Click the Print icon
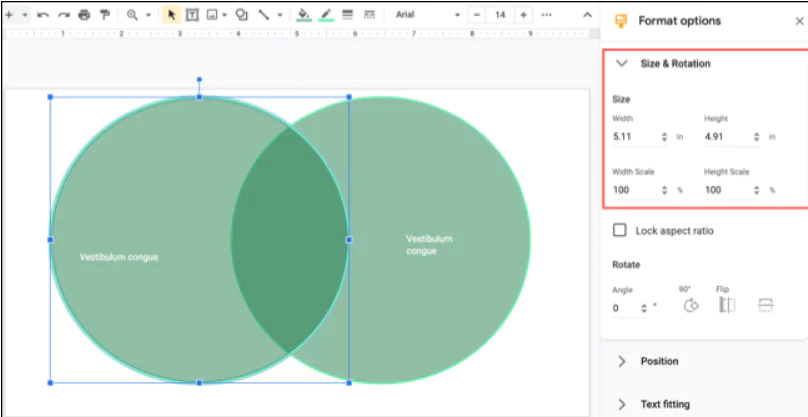Image resolution: width=808 pixels, height=417 pixels. tap(83, 15)
